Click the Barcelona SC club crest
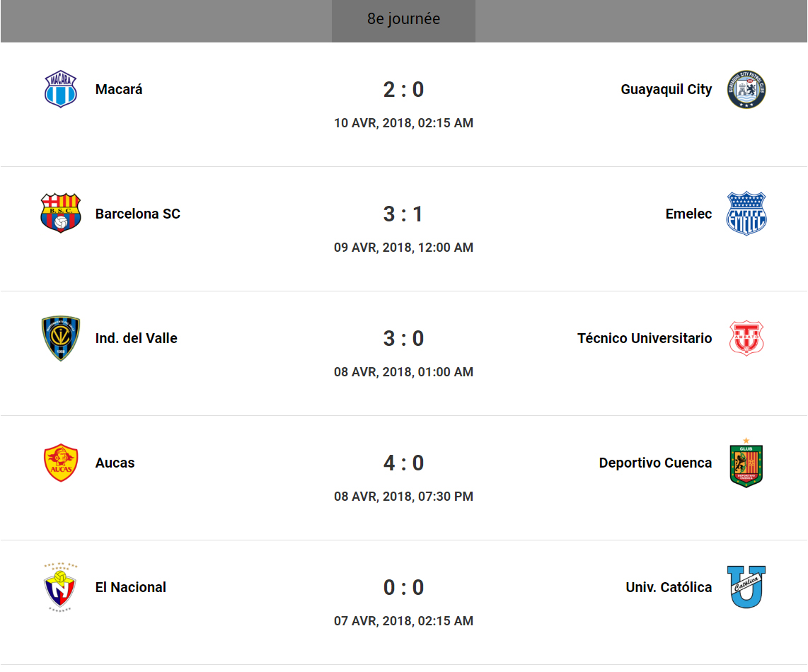Viewport: 808px width, 672px height. (x=61, y=214)
